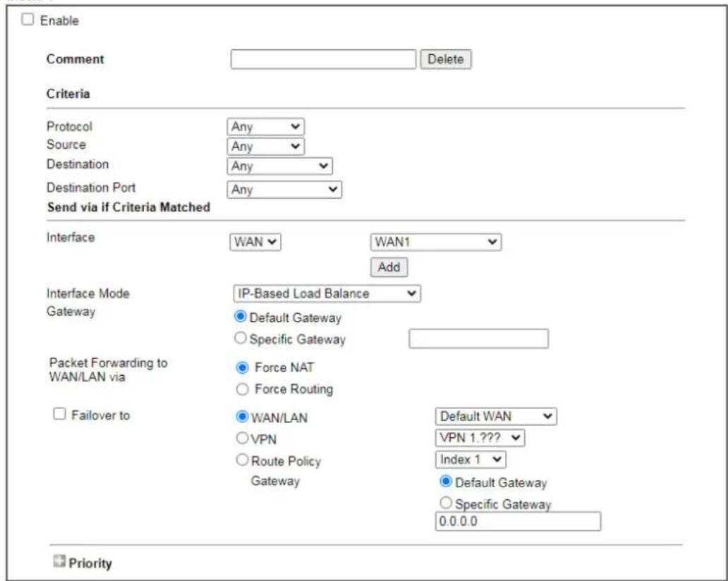The height and width of the screenshot is (581, 728).
Task: Tick the Enable checkbox
Action: [28, 20]
